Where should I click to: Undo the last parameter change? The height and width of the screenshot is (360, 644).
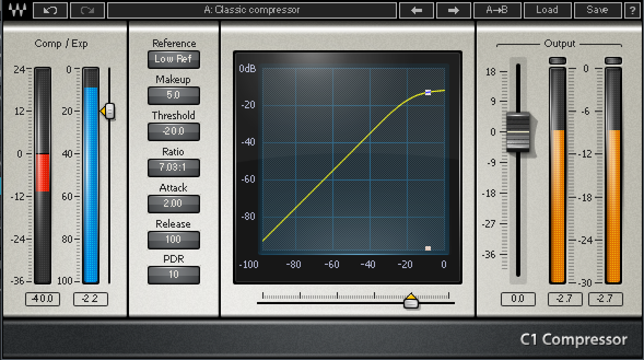pyautogui.click(x=50, y=10)
